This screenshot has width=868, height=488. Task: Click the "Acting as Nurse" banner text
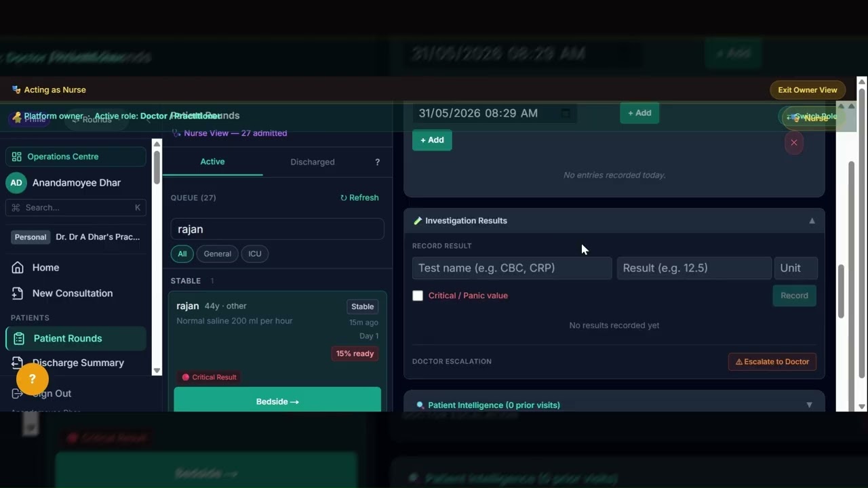(x=55, y=90)
